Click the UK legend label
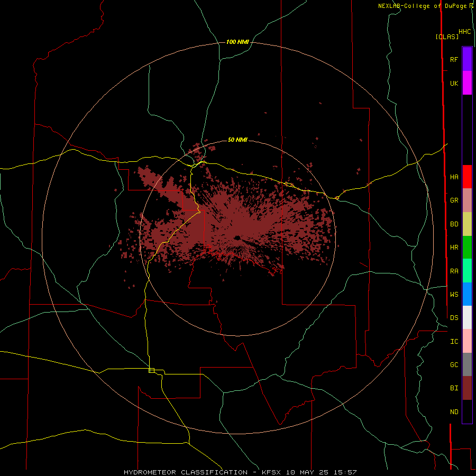The image size is (476, 476). pyautogui.click(x=454, y=83)
